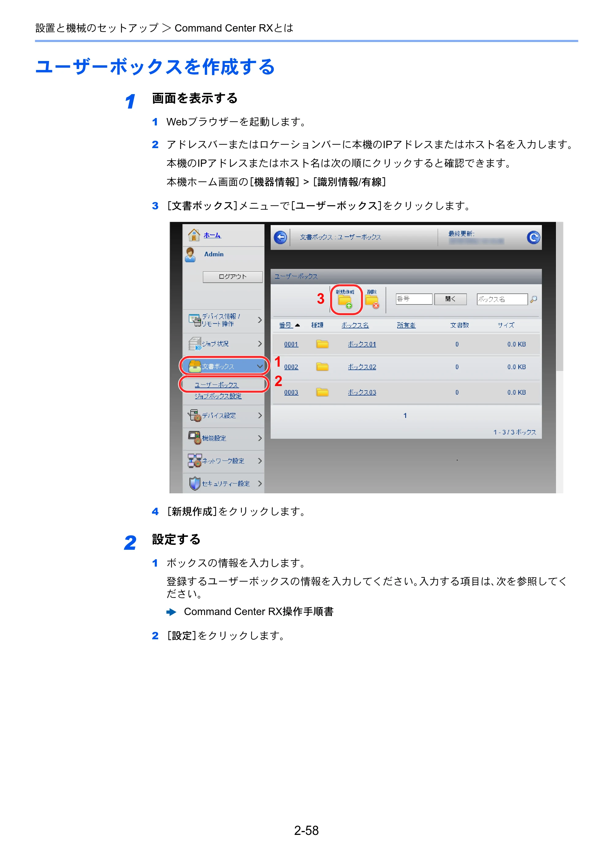Viewport: 613px width, 868px height.
Task: Click the ボックス名 search field
Action: (x=502, y=299)
